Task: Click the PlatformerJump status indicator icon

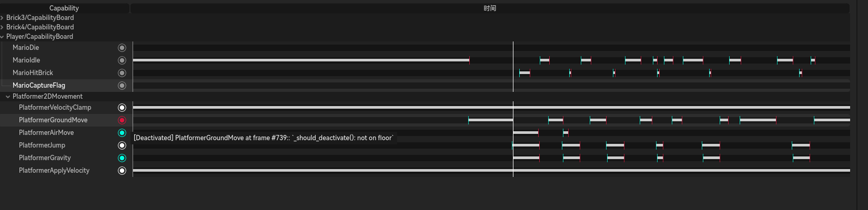Action: point(122,145)
